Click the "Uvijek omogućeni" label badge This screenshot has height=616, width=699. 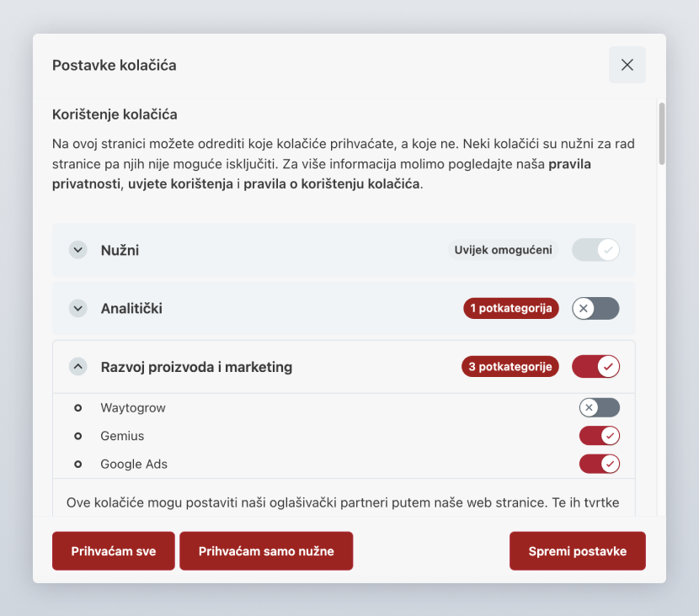pyautogui.click(x=503, y=250)
